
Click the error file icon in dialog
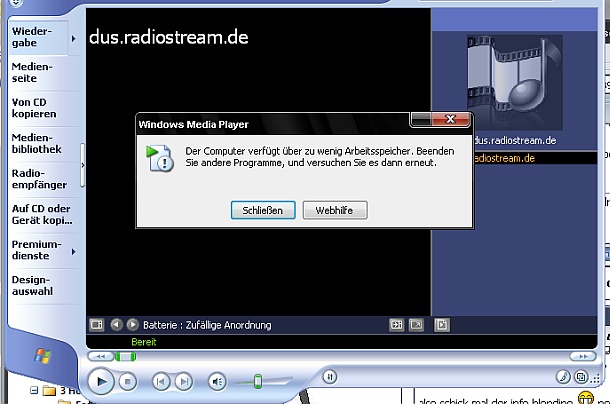coord(160,158)
